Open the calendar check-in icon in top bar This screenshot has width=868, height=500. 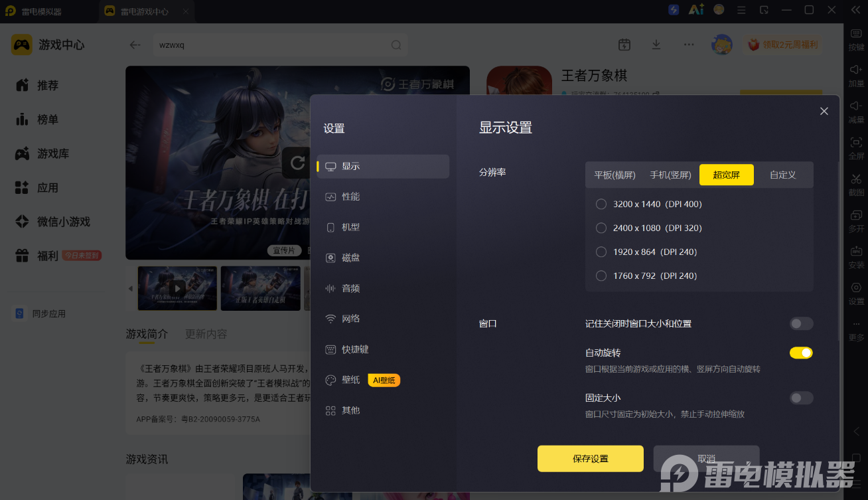(x=624, y=44)
